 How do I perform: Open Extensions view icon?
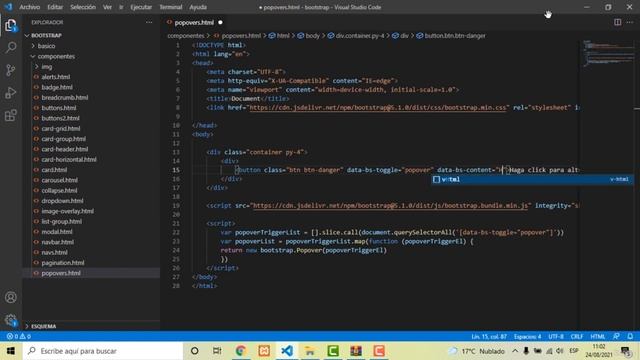(x=11, y=116)
